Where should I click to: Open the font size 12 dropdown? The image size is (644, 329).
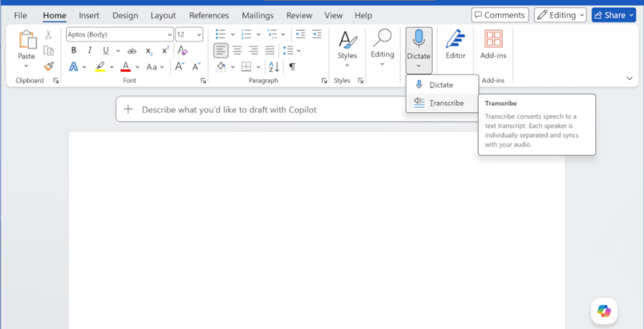(x=200, y=35)
